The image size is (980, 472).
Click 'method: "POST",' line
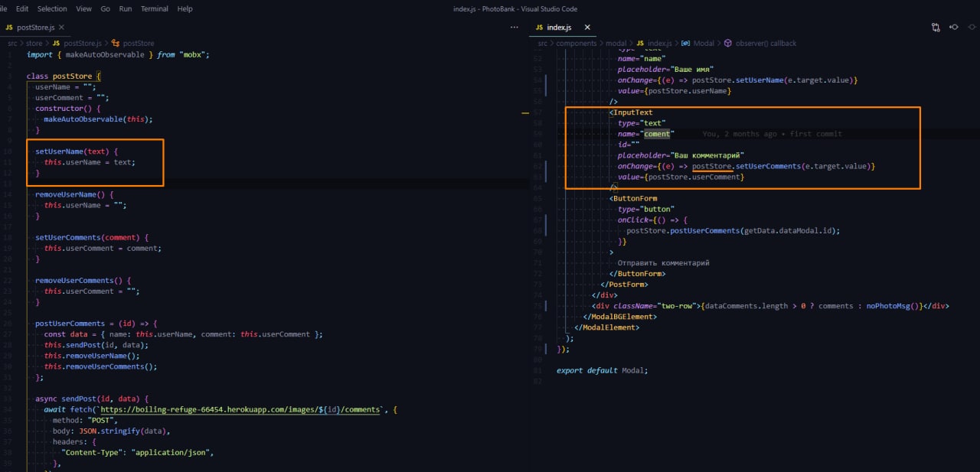click(83, 420)
